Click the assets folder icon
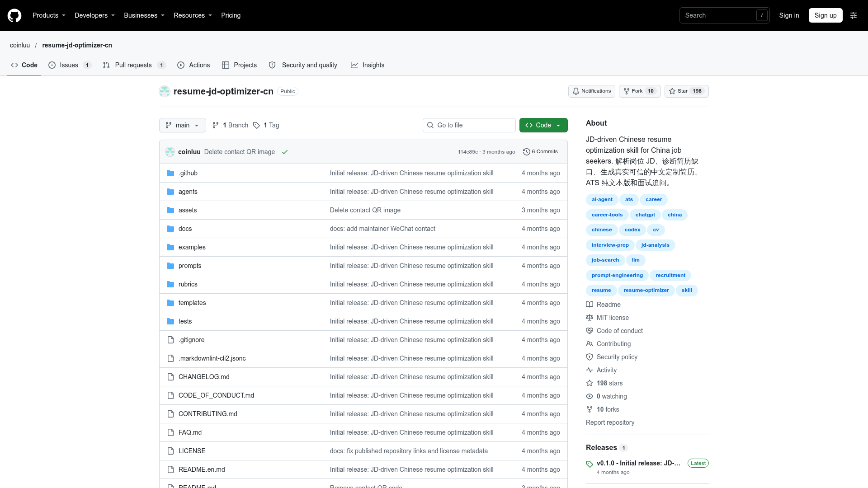868x488 pixels. (170, 210)
